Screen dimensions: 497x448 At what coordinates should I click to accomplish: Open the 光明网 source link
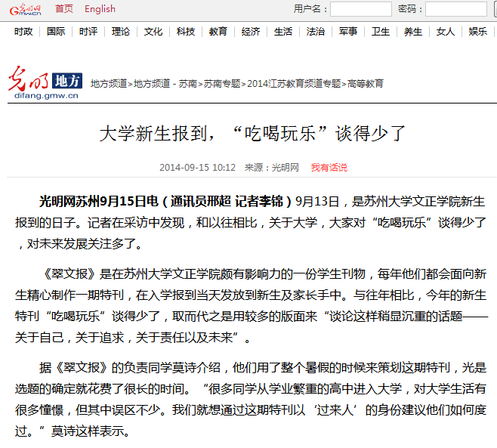(x=286, y=167)
